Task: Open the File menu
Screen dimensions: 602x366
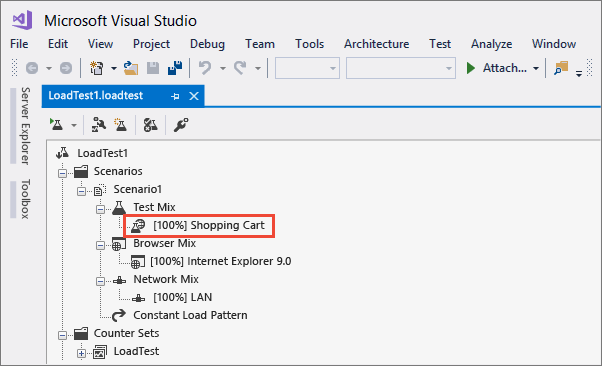Action: click(19, 44)
